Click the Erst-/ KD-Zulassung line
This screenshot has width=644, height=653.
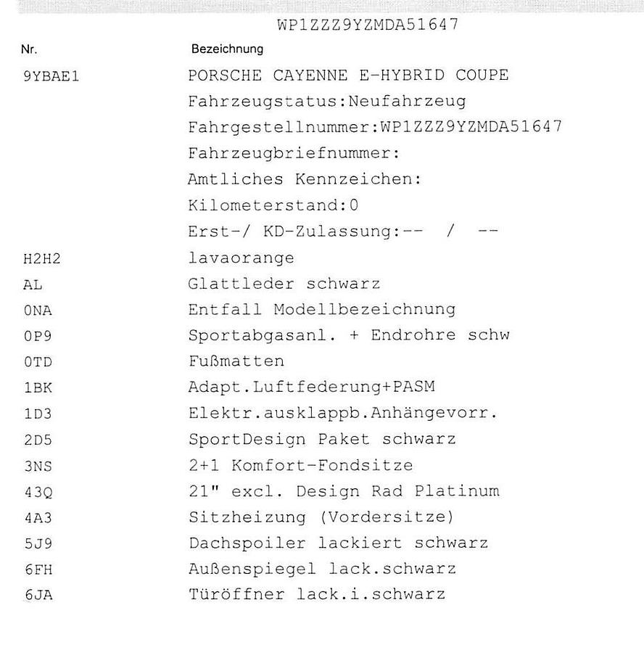(342, 231)
